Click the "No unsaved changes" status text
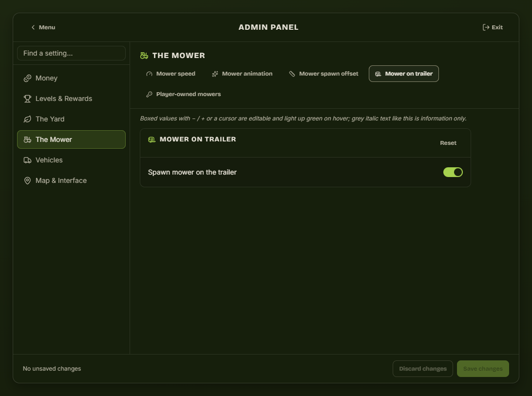 pos(52,369)
